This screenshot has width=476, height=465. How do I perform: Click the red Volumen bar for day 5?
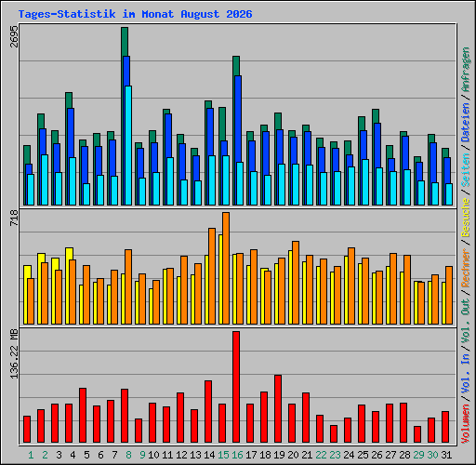pyautogui.click(x=83, y=416)
